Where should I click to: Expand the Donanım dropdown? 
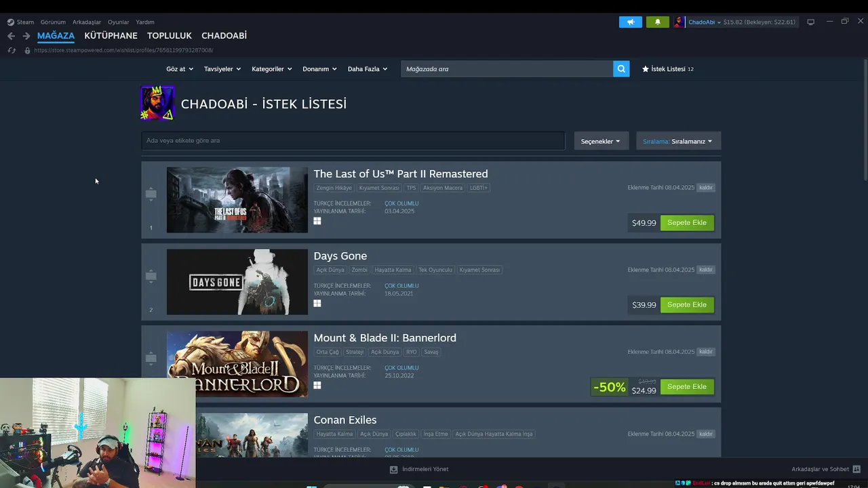[x=320, y=68]
